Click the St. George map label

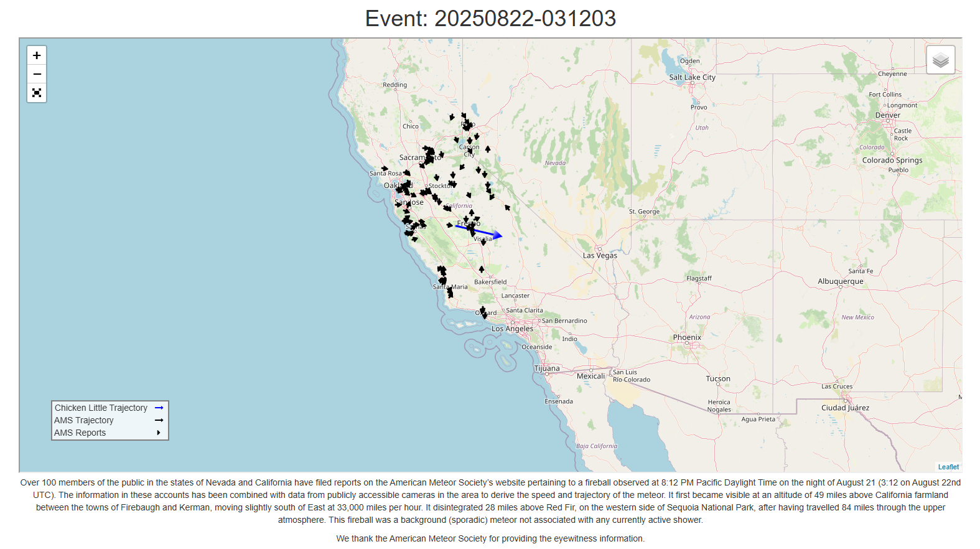pos(644,212)
